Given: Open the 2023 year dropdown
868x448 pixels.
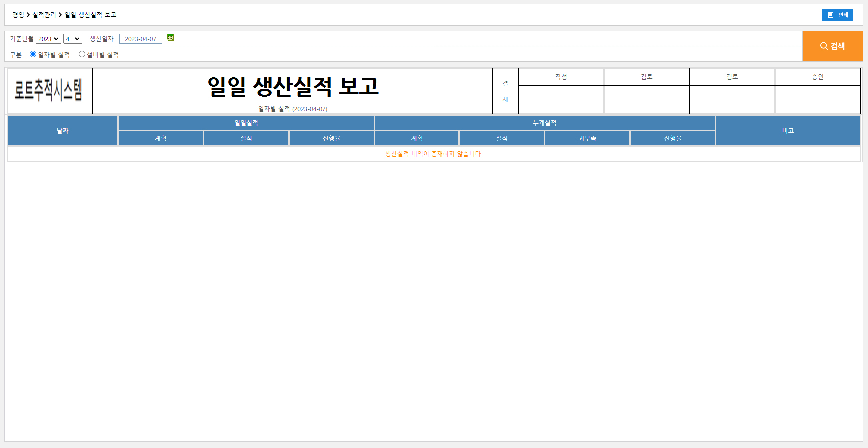Looking at the screenshot, I should coord(48,39).
